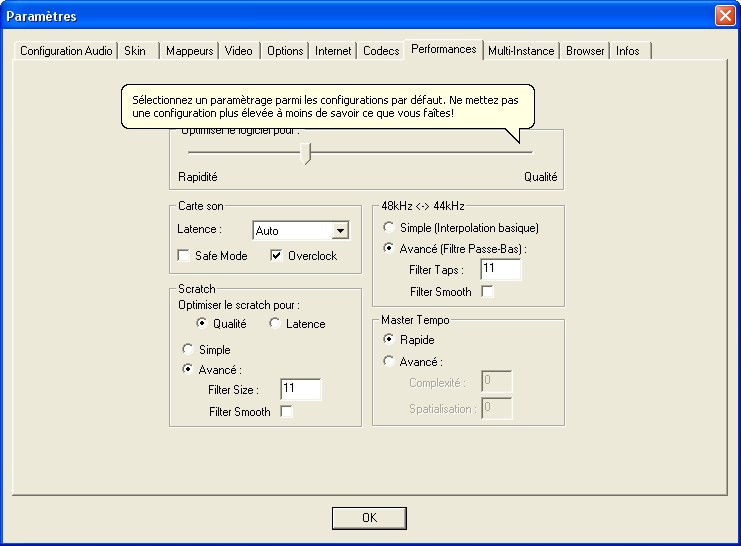741x546 pixels.
Task: Close the Paramètres window
Action: coord(724,16)
